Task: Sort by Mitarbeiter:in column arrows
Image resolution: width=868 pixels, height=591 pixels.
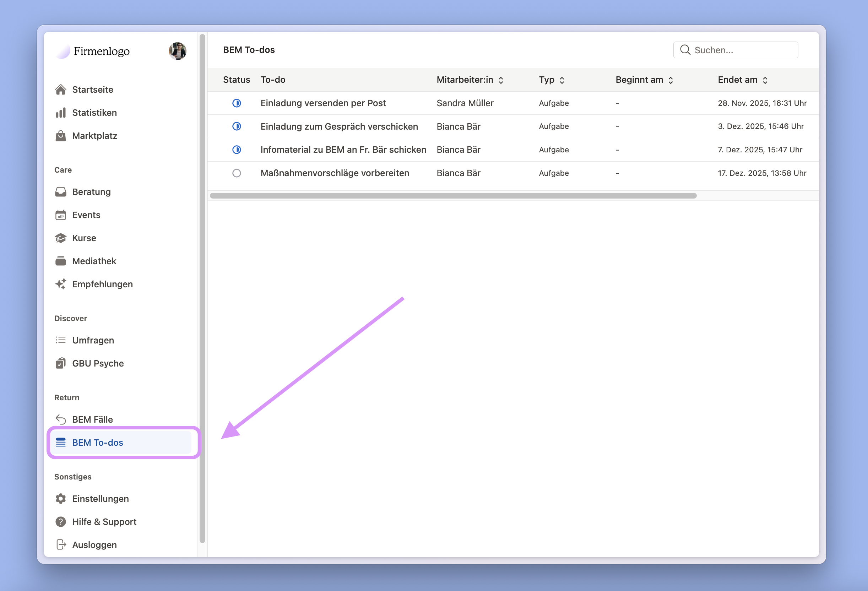Action: [x=501, y=80]
